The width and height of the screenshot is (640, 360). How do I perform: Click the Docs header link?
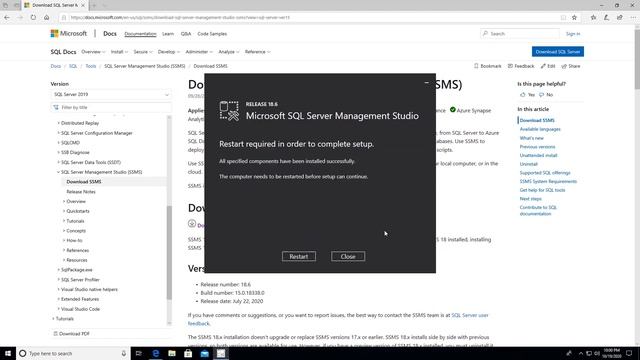(x=110, y=33)
